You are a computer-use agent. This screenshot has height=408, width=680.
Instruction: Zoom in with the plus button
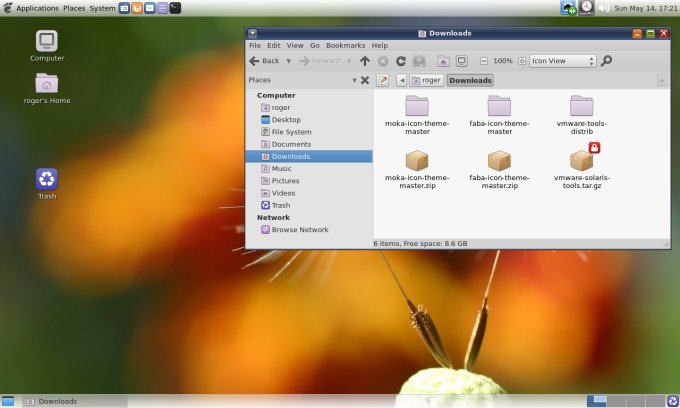coord(521,61)
